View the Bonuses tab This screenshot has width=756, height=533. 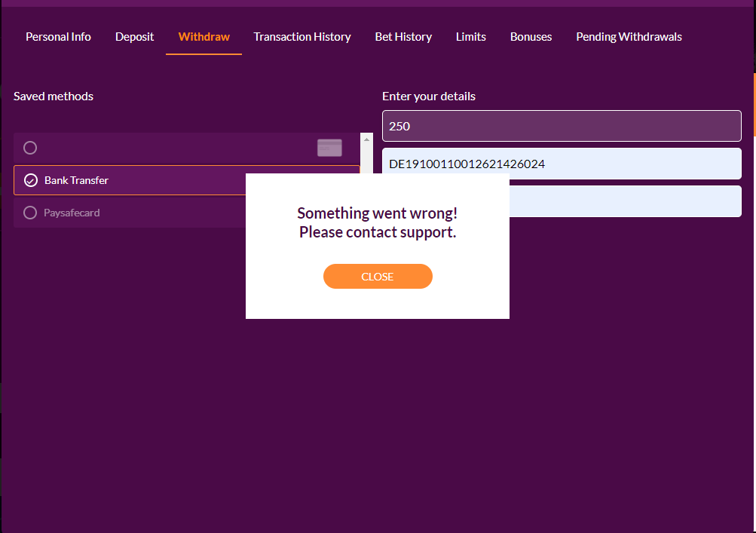(531, 37)
